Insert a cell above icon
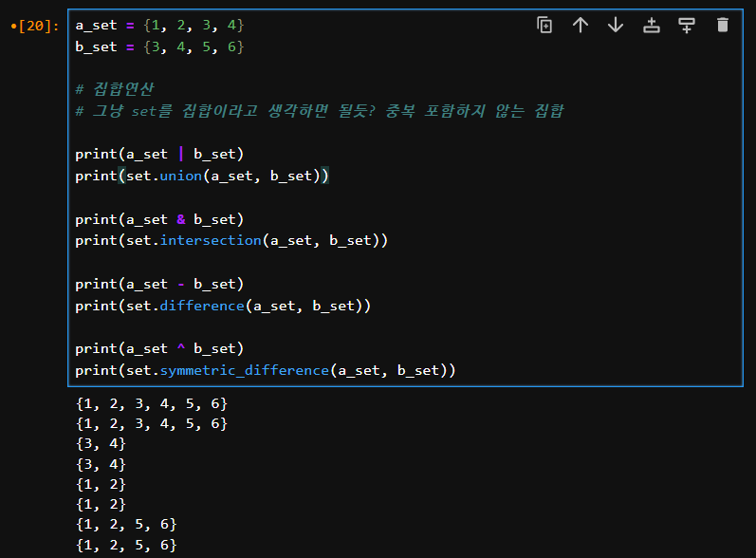The image size is (756, 558). coord(652,25)
